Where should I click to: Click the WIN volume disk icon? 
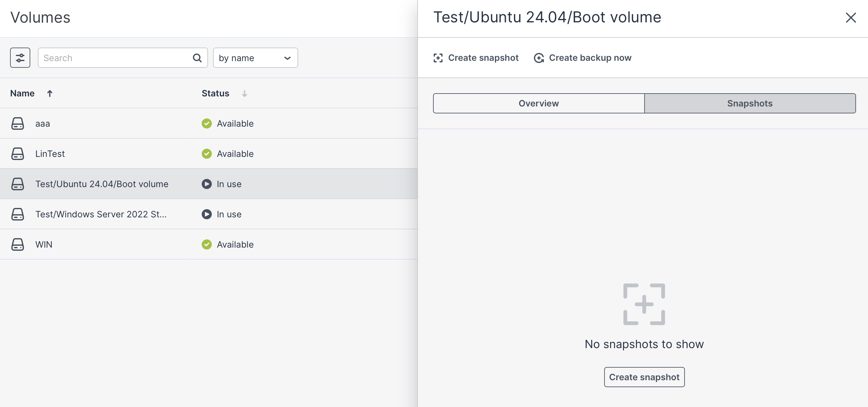pyautogui.click(x=18, y=244)
